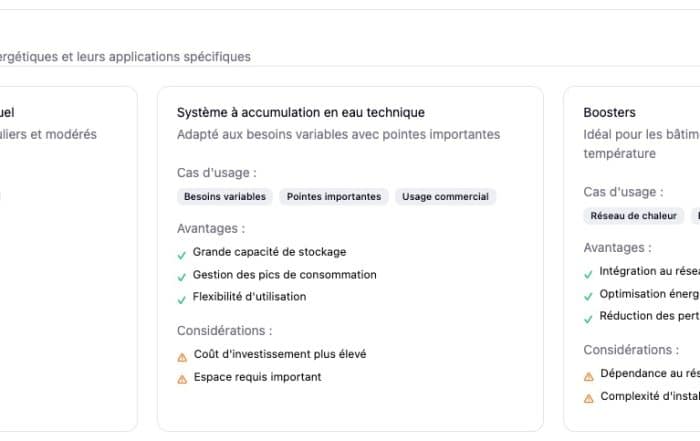Select the Réseau de chaleur tag
This screenshot has height=441, width=700.
633,216
